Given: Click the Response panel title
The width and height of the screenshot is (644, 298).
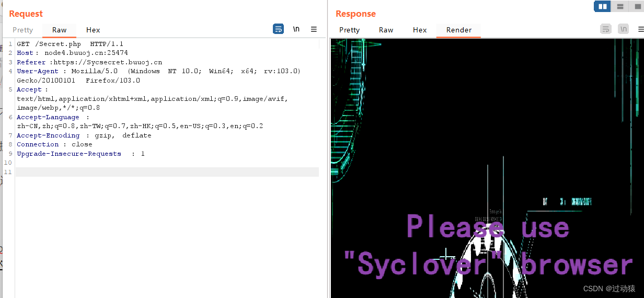Looking at the screenshot, I should click(x=355, y=14).
